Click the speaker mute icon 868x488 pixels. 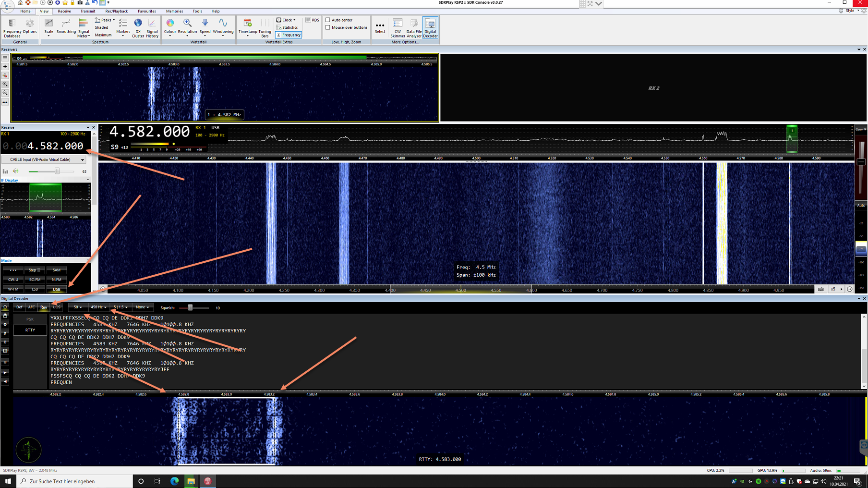point(16,171)
